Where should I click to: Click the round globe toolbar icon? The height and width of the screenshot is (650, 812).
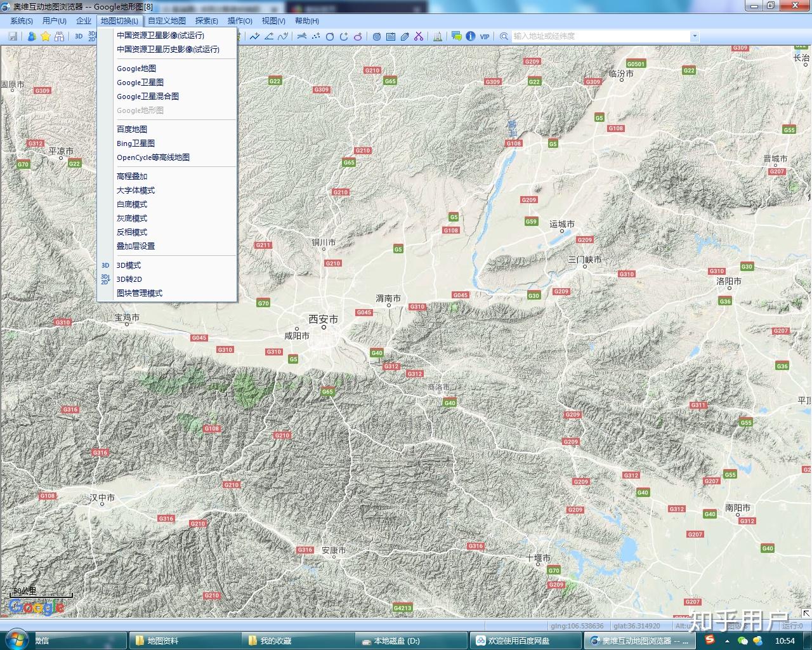pos(377,36)
